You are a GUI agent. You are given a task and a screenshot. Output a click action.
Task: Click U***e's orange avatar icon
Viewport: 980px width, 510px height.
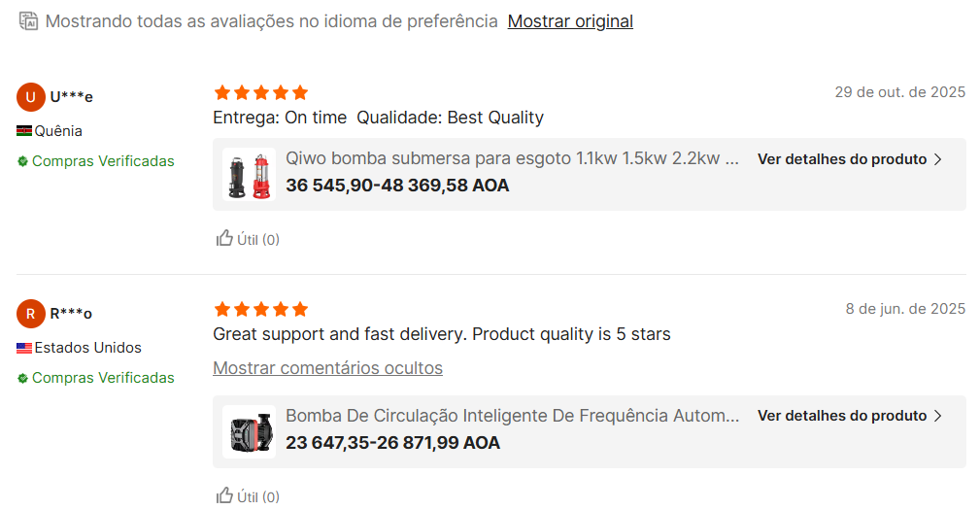pos(31,96)
